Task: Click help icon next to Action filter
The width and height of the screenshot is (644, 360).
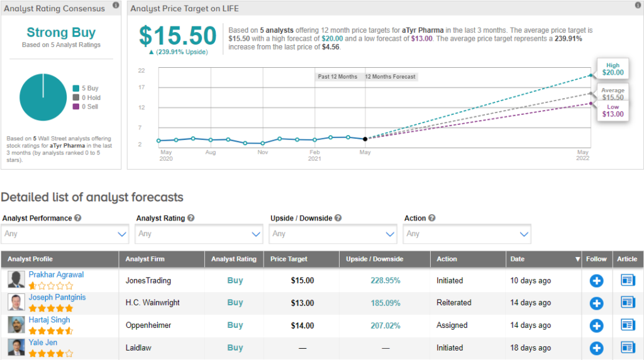Action: click(431, 218)
